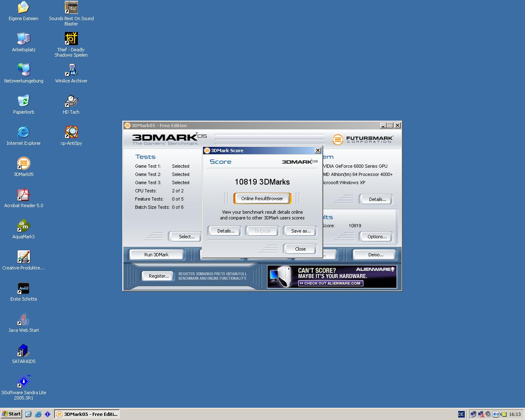Launch Internet Explorer from the desktop
Image resolution: width=525 pixels, height=420 pixels.
click(23, 136)
